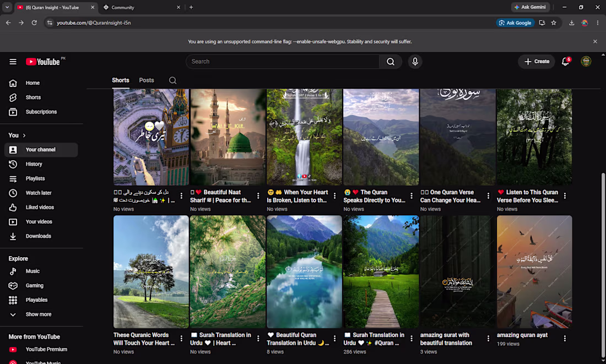Bookmark this page with the star icon
Viewport: 606px width, 364px height.
[x=554, y=23]
